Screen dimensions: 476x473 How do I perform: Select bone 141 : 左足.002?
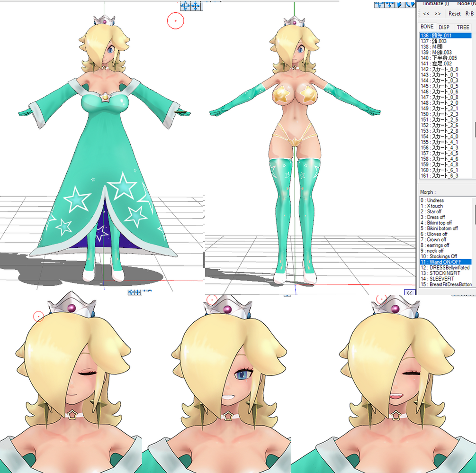(445, 64)
